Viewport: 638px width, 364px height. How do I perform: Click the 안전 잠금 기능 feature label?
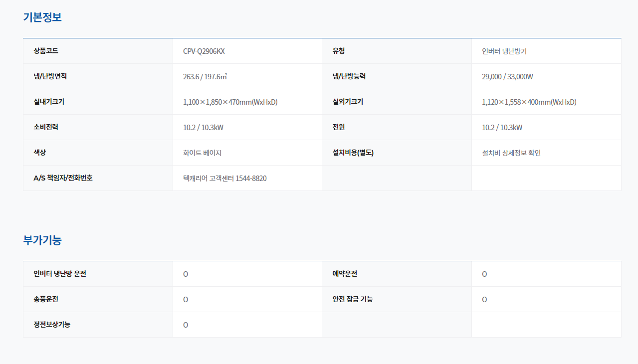click(353, 299)
